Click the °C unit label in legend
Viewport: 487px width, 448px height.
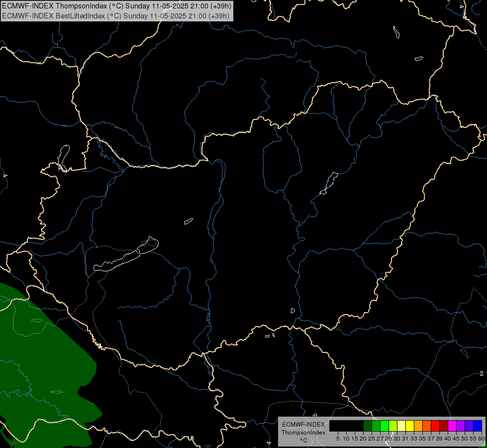point(304,441)
